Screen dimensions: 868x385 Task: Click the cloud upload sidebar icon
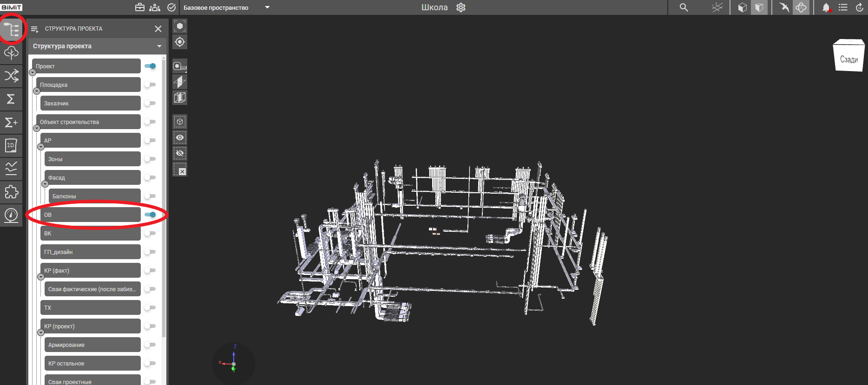[11, 52]
